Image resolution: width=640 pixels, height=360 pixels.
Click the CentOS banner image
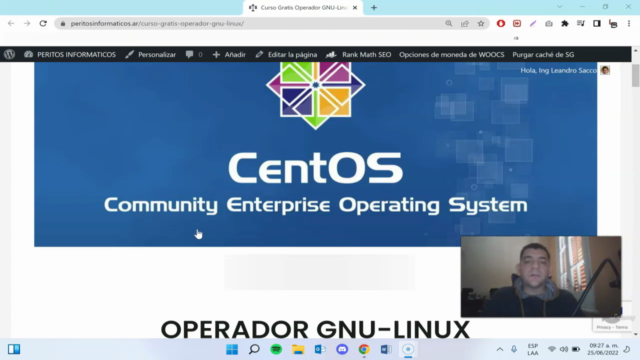[x=316, y=154]
